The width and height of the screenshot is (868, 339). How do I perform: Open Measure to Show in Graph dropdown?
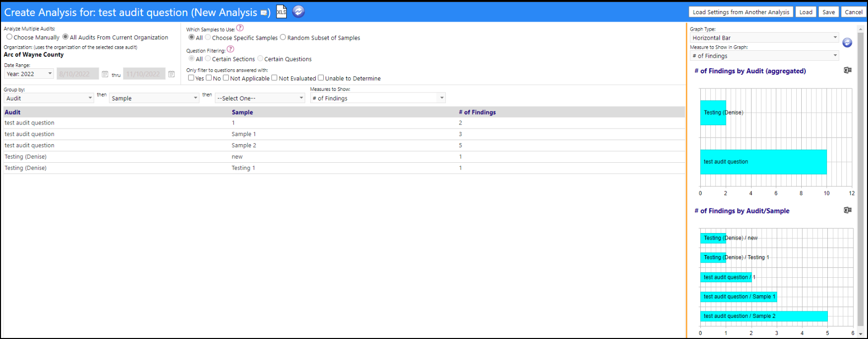tap(764, 56)
